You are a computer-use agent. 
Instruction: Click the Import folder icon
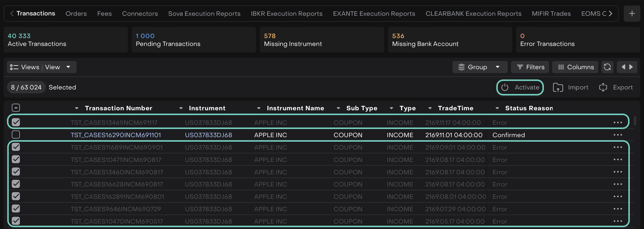click(x=558, y=87)
